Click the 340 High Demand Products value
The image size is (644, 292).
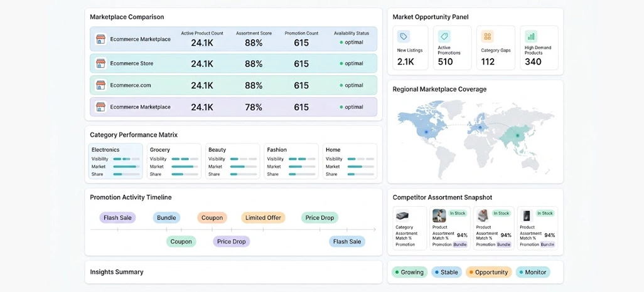click(533, 62)
